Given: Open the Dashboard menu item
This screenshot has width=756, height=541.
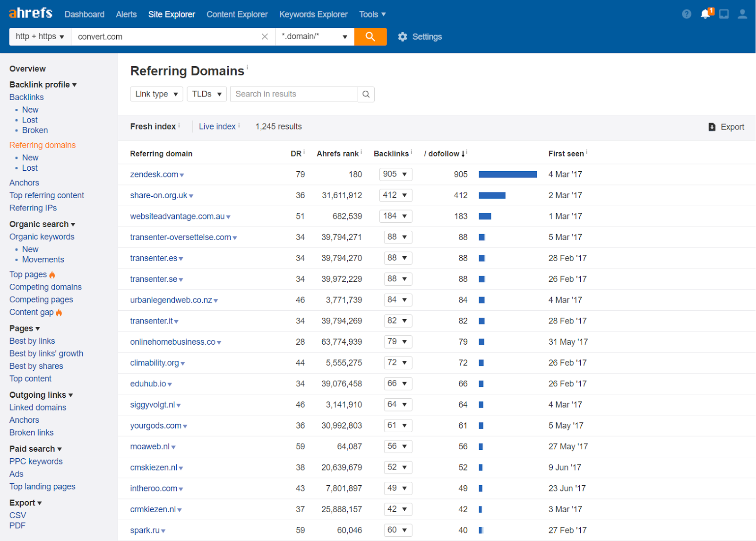Looking at the screenshot, I should pyautogui.click(x=85, y=15).
